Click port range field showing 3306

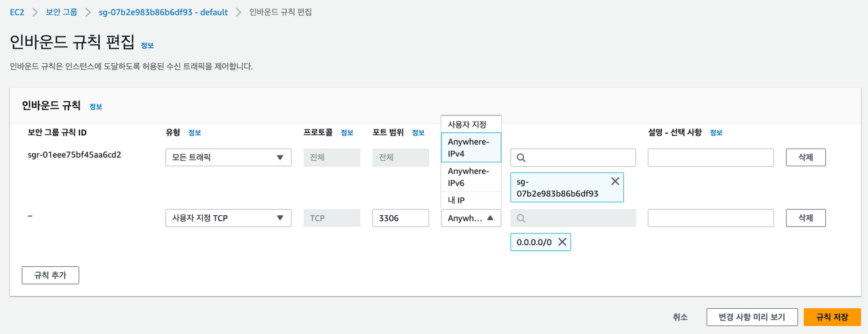401,218
